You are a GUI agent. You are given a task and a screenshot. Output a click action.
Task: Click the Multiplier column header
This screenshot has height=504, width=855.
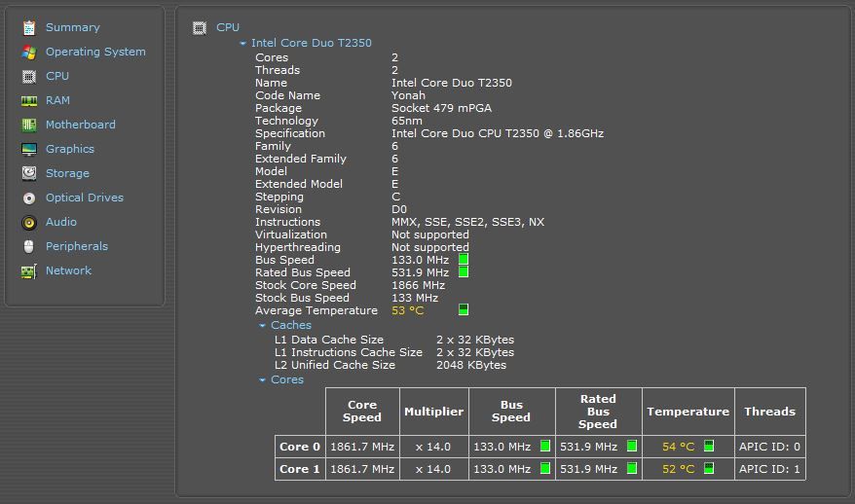point(434,412)
